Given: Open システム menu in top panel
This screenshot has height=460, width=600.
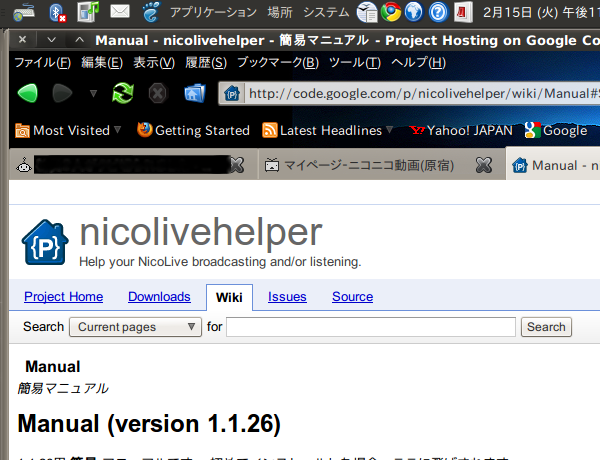Looking at the screenshot, I should (326, 12).
